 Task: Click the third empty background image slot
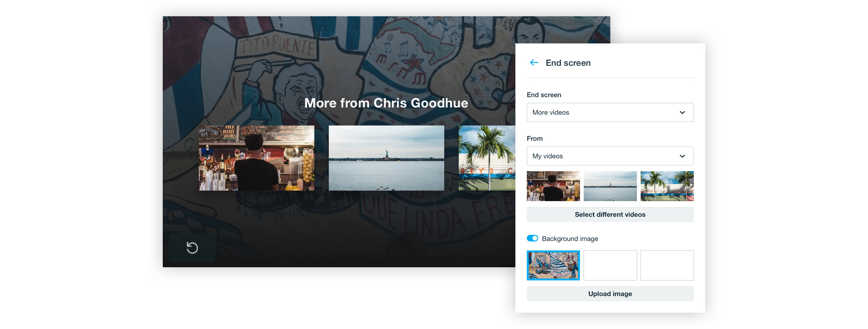click(667, 265)
